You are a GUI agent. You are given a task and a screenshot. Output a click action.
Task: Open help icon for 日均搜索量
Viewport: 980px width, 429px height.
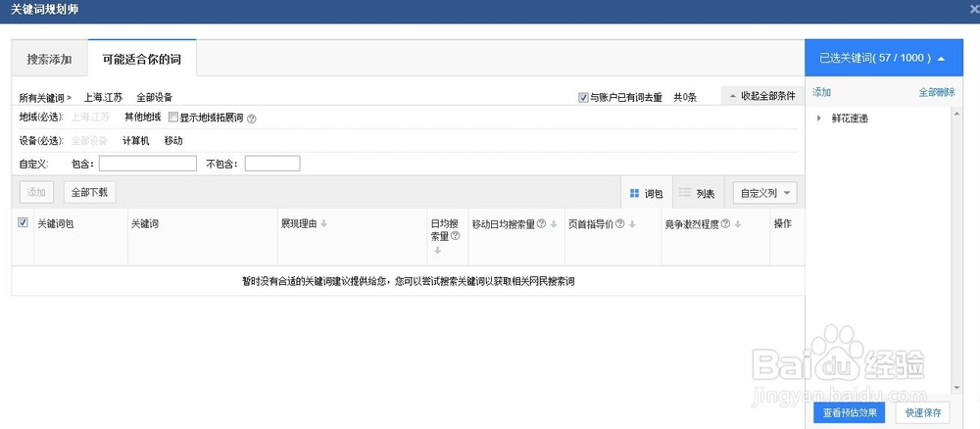[456, 236]
